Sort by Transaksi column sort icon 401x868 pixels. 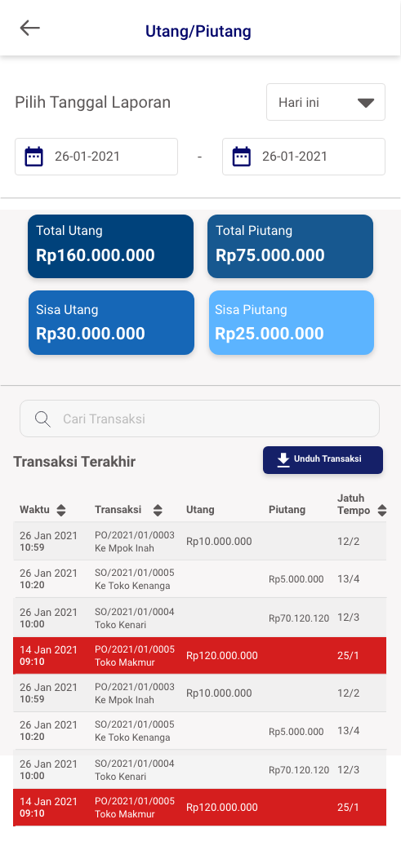[158, 511]
